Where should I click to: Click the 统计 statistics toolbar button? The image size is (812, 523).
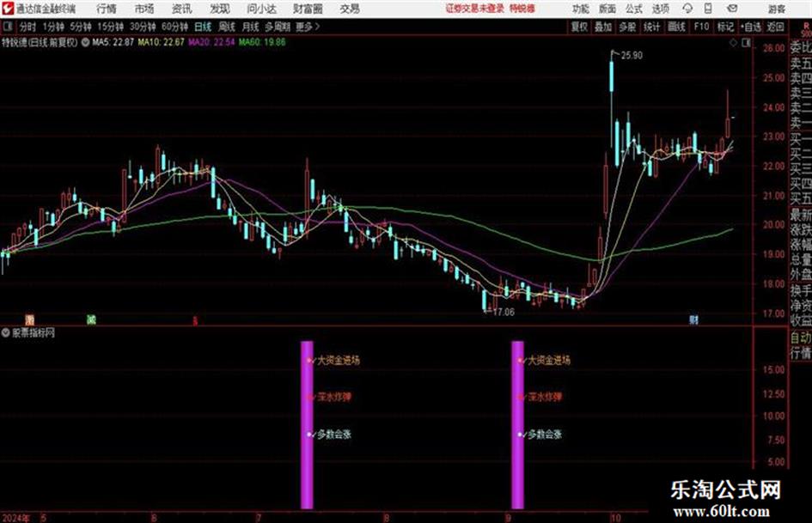coord(652,27)
